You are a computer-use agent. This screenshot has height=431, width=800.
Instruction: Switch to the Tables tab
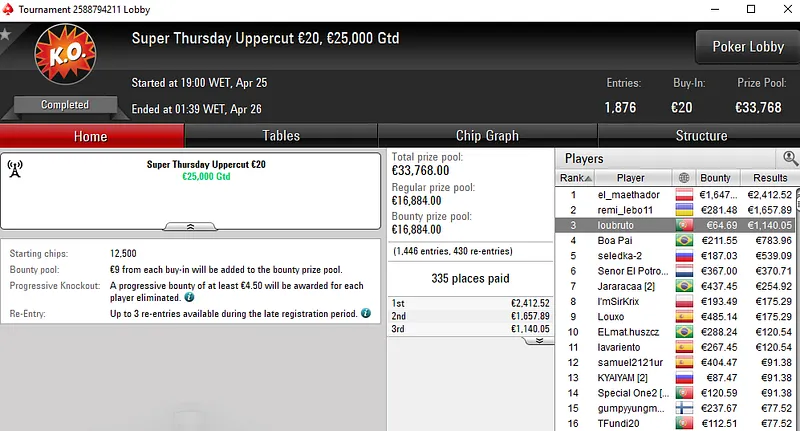[x=281, y=136]
